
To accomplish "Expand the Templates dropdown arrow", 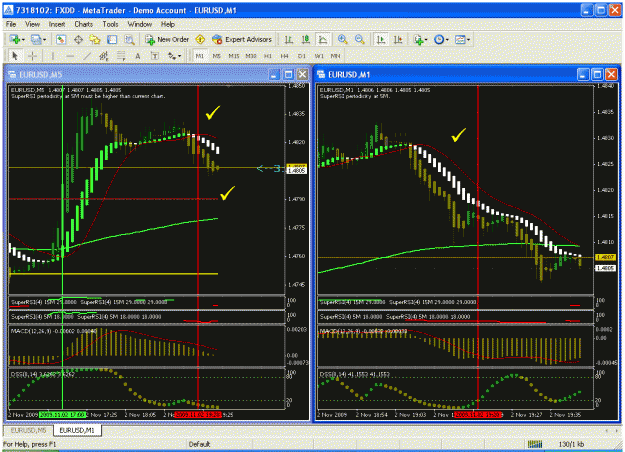I will (x=468, y=39).
